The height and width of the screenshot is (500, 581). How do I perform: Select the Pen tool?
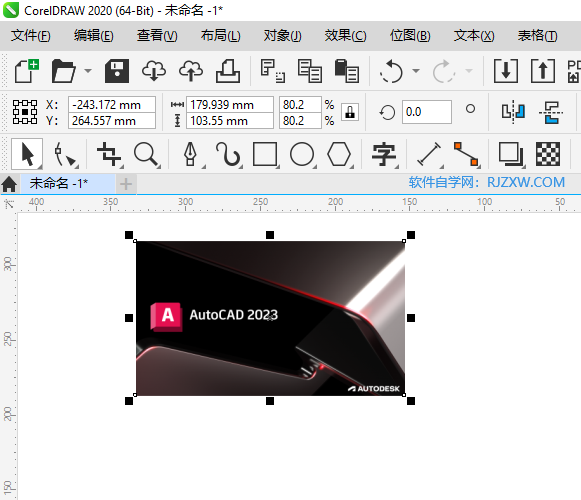pyautogui.click(x=191, y=154)
